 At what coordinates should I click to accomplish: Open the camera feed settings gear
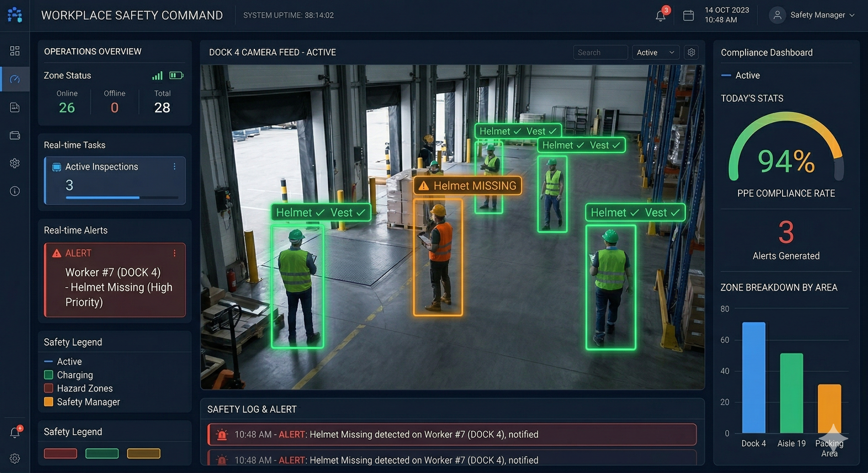click(x=691, y=52)
